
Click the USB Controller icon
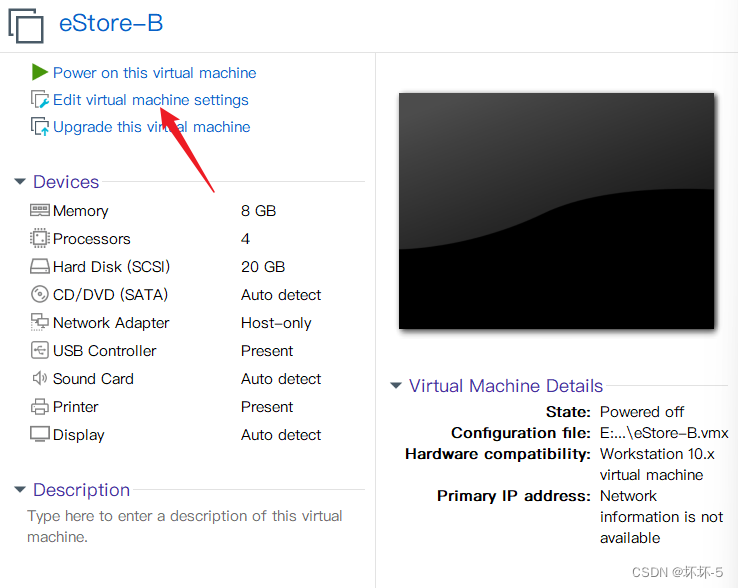tap(40, 350)
